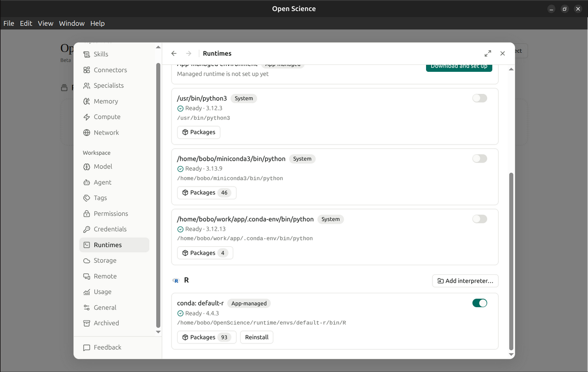Viewport: 588px width, 372px height.
Task: Open the Permissions settings
Action: point(114,214)
